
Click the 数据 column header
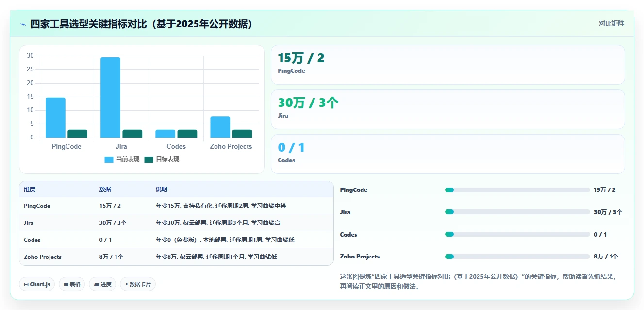(105, 189)
